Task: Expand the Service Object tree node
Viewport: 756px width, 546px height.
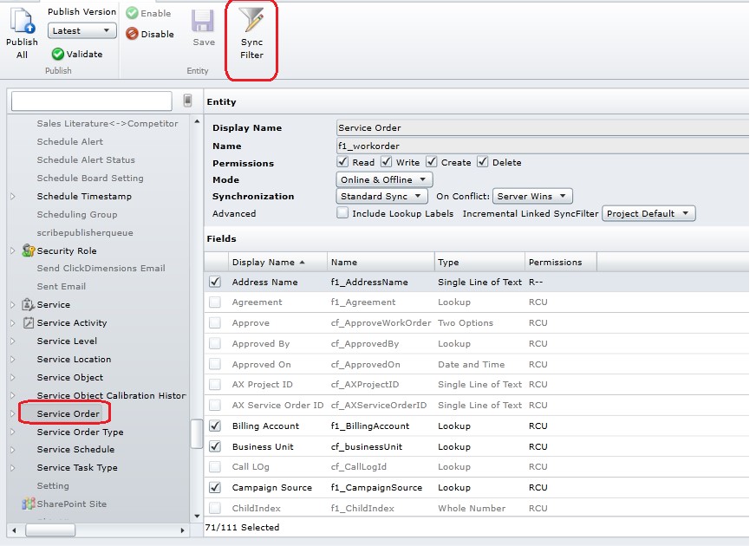Action: tap(13, 377)
